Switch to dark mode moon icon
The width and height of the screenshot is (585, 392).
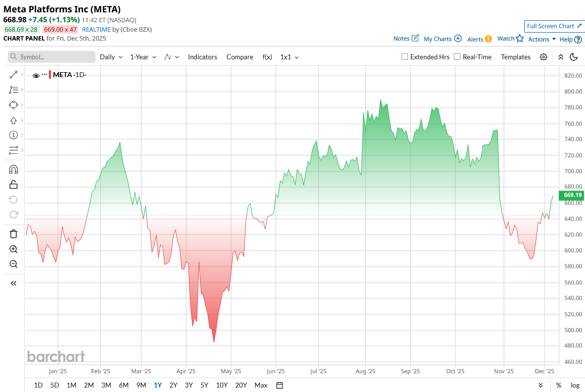pos(574,57)
